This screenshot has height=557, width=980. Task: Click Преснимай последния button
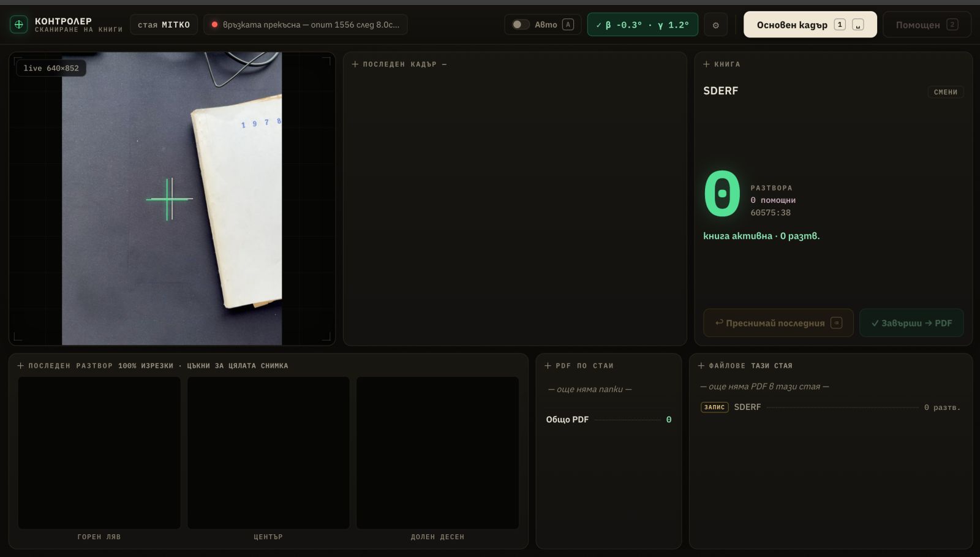[x=778, y=323]
